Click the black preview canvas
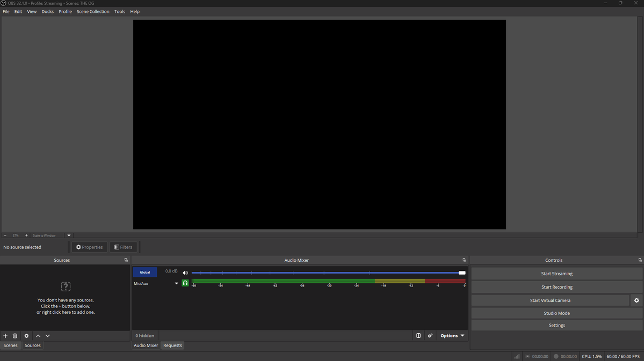This screenshot has height=361, width=644. [x=320, y=124]
